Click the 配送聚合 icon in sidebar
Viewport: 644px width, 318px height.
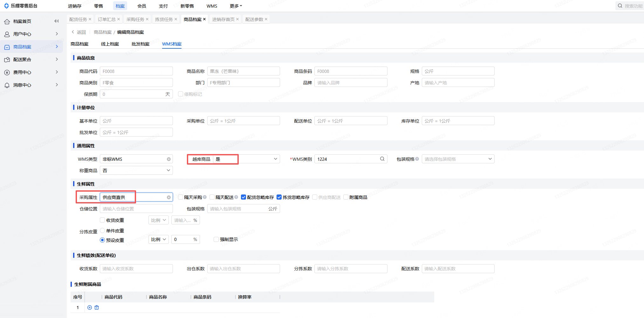(x=7, y=60)
